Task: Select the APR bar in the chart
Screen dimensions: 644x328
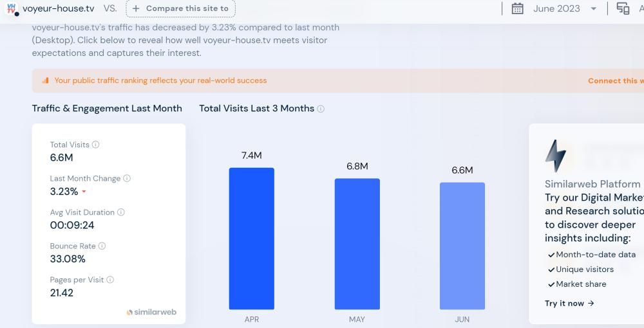Action: [251, 239]
